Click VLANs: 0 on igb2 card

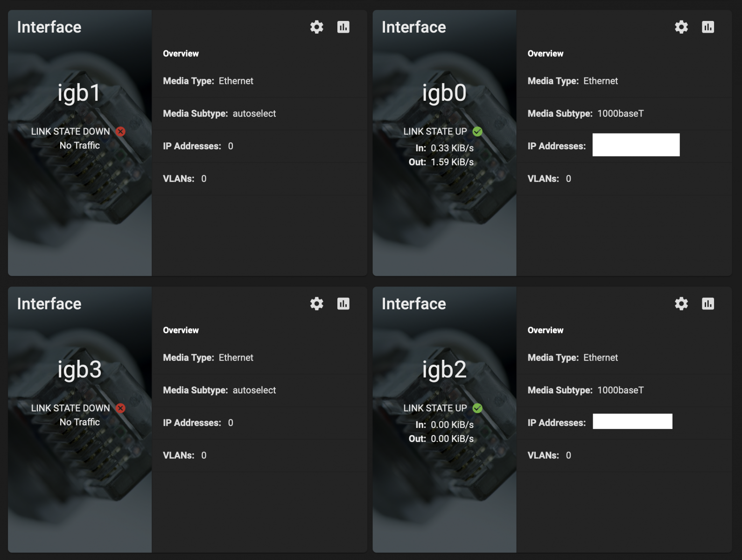coord(549,455)
